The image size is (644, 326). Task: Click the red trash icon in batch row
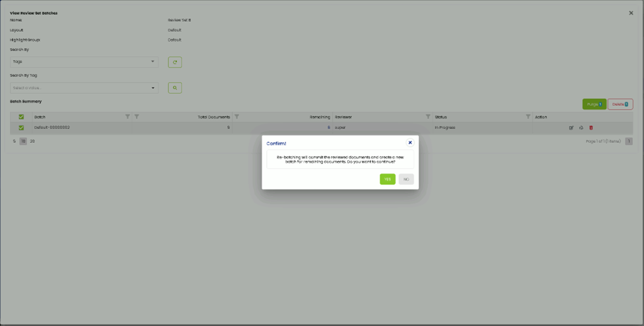click(591, 128)
